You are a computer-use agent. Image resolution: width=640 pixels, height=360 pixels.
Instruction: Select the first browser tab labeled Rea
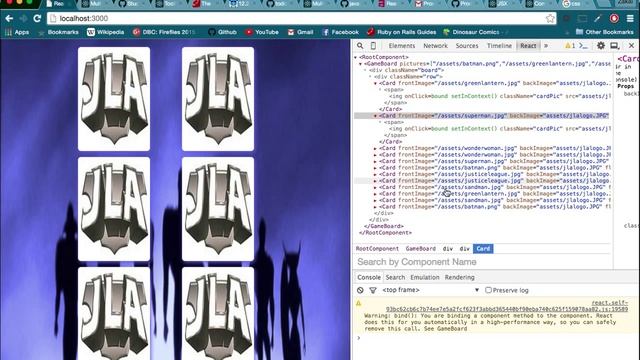(59, 4)
